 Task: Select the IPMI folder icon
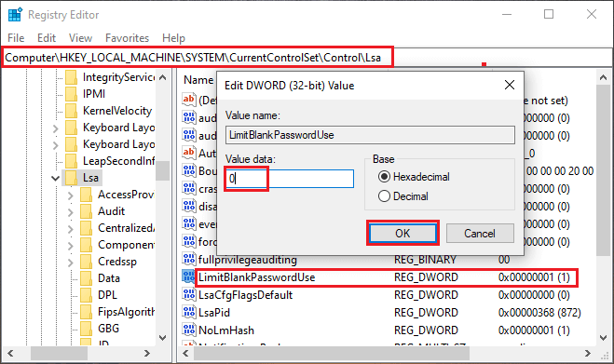tap(71, 94)
